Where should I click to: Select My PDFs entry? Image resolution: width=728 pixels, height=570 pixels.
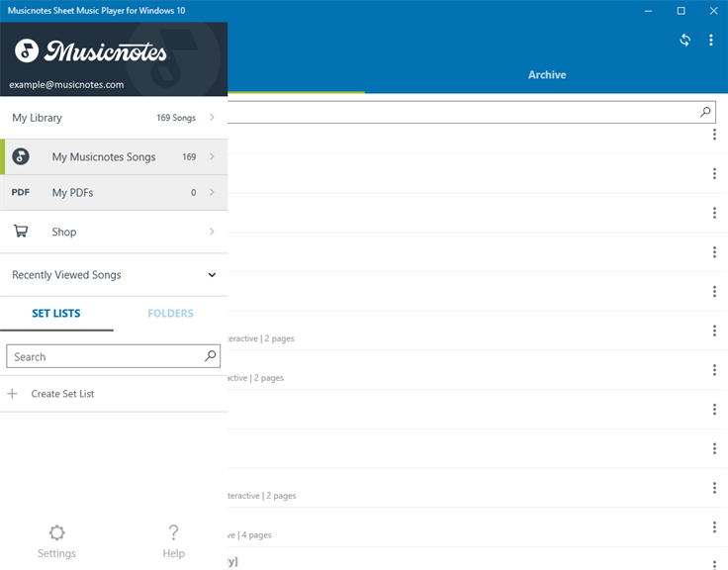(114, 192)
